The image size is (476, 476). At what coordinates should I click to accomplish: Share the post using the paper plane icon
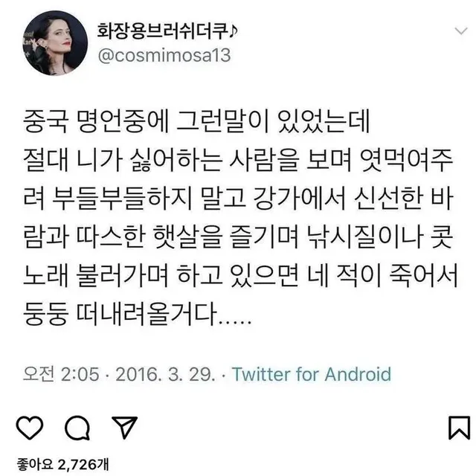tap(125, 427)
